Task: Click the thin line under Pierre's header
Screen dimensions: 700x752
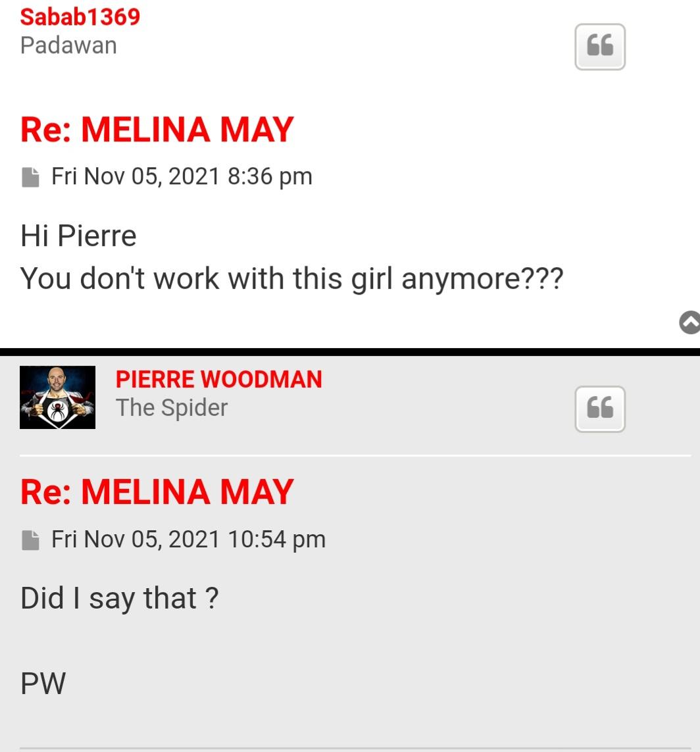Action: pos(355,455)
